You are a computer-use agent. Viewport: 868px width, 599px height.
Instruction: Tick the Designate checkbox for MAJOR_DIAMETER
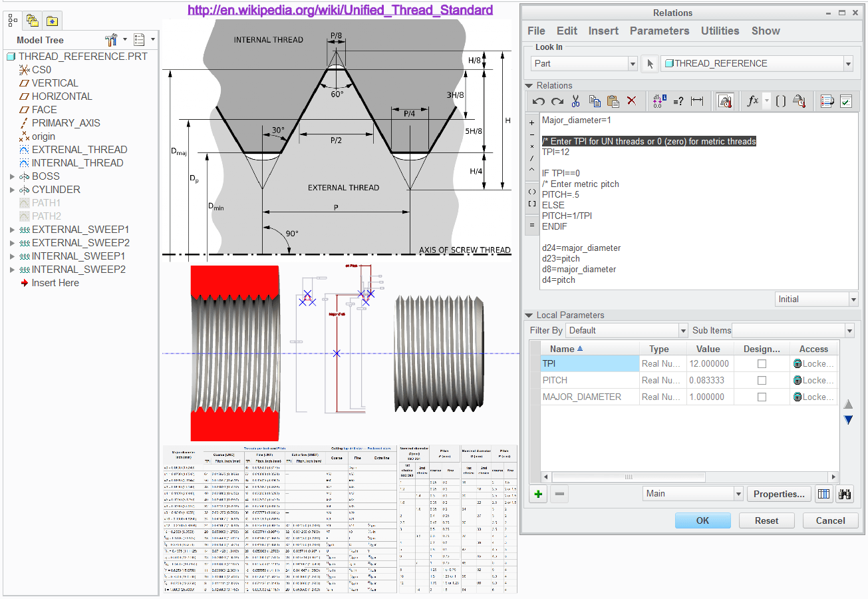762,397
